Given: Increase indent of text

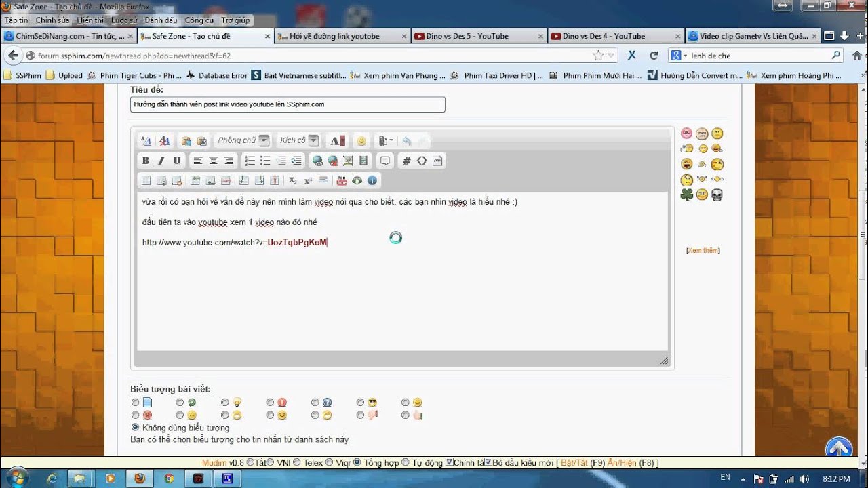Looking at the screenshot, I should [296, 161].
